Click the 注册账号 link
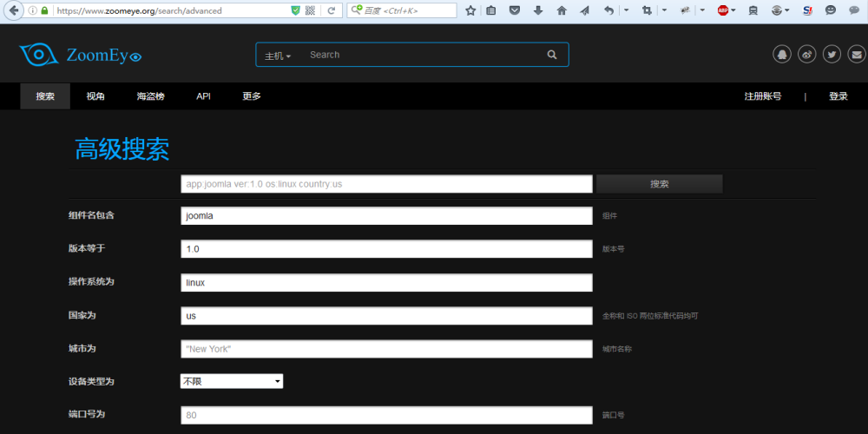This screenshot has width=868, height=434. tap(763, 96)
